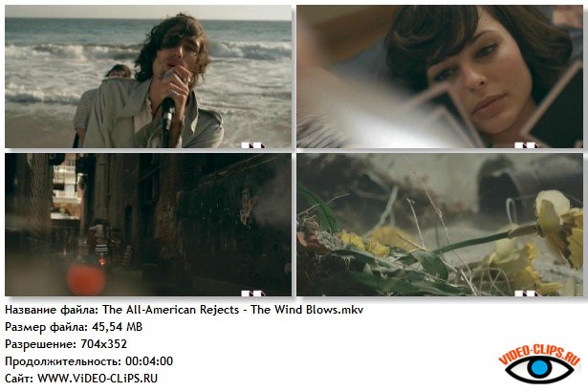Open the yellow flowers thumbnail

click(x=440, y=225)
